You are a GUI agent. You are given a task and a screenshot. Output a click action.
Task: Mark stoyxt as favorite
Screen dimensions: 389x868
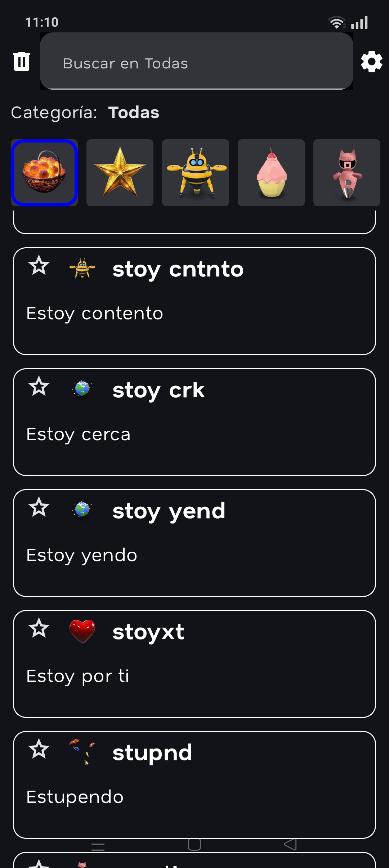click(x=39, y=628)
